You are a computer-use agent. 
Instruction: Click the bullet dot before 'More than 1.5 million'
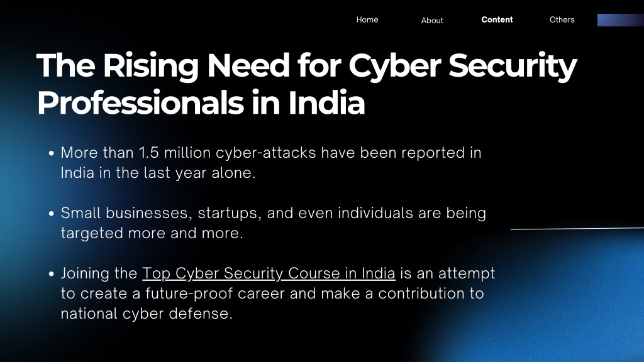point(52,153)
